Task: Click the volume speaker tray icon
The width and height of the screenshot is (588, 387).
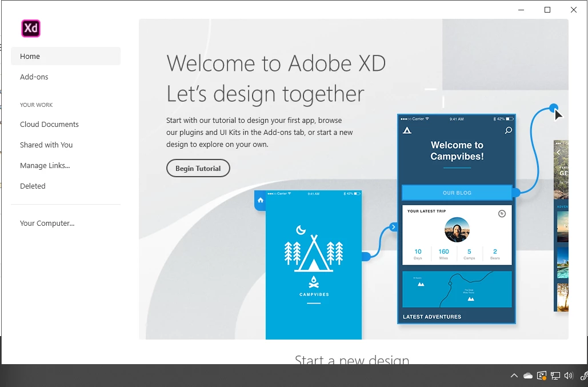Action: pos(569,376)
